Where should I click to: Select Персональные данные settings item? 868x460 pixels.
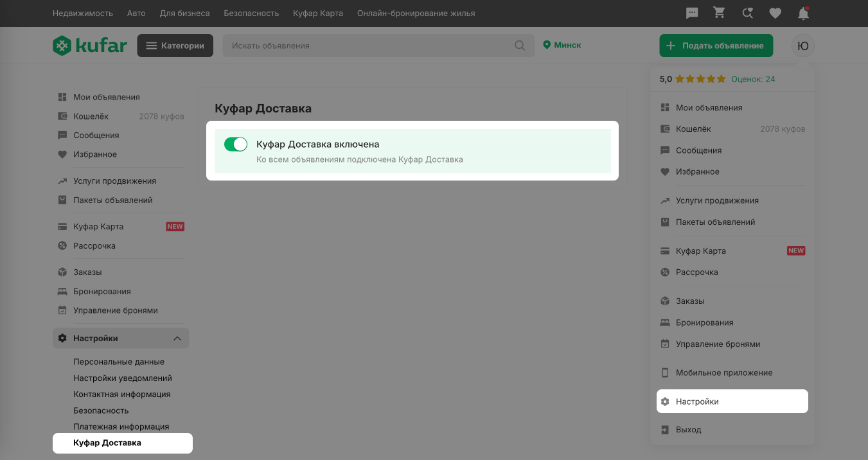point(119,362)
